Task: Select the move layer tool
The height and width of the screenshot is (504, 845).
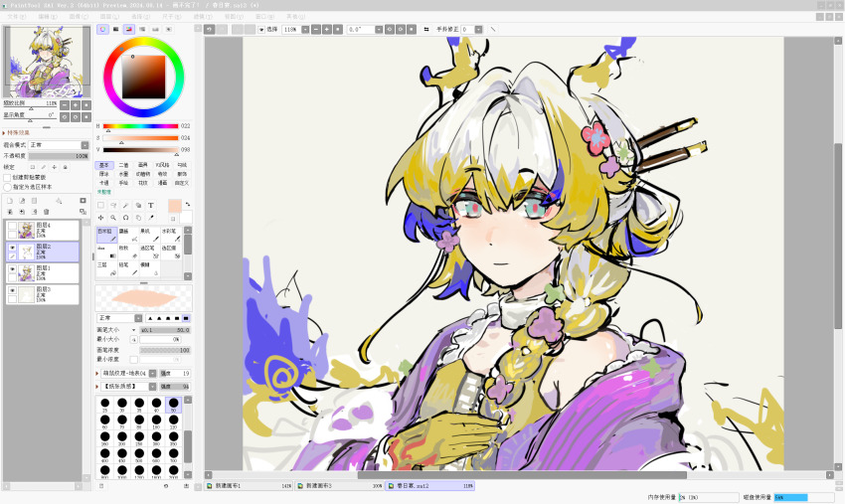Action: [100, 218]
